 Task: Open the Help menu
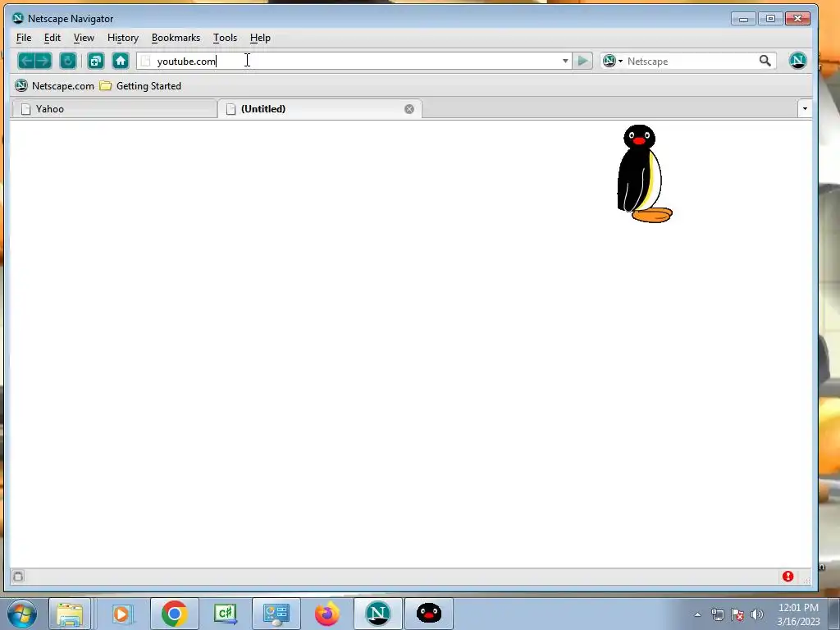(260, 38)
